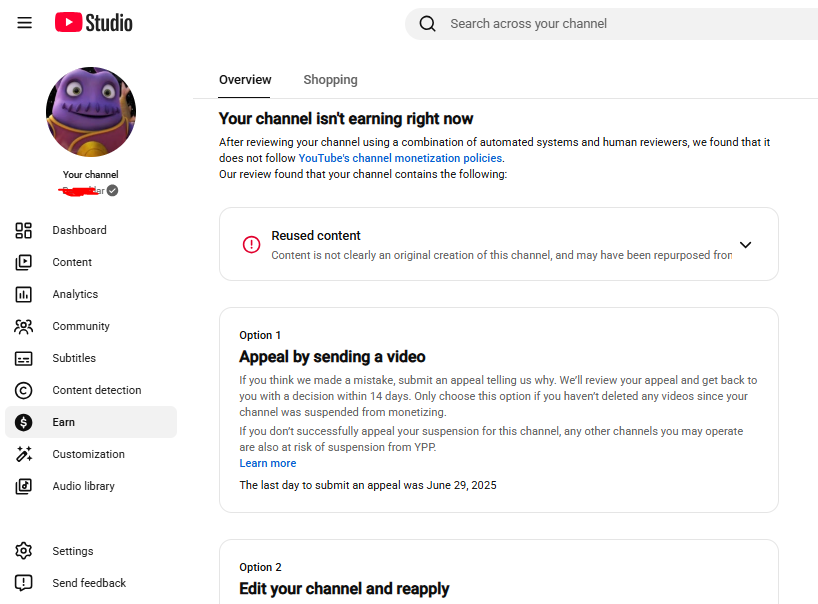818x604 pixels.
Task: Click the Customization magic wand icon
Action: pos(23,454)
